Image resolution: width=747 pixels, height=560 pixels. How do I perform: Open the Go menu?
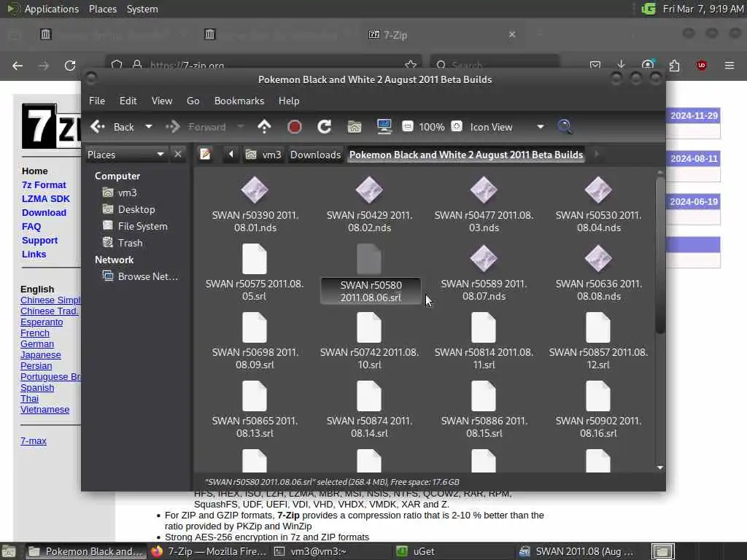193,101
